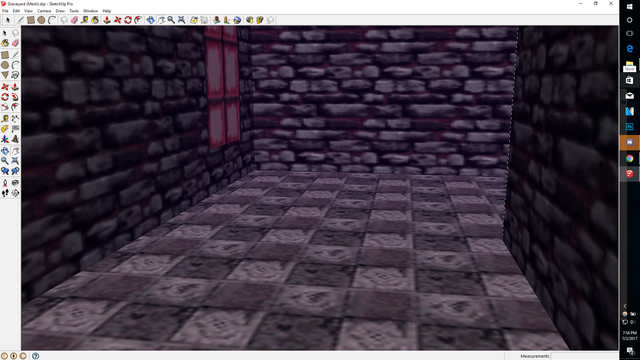Show hidden system tray icons chevron
640x360 pixels.
coord(625,306)
